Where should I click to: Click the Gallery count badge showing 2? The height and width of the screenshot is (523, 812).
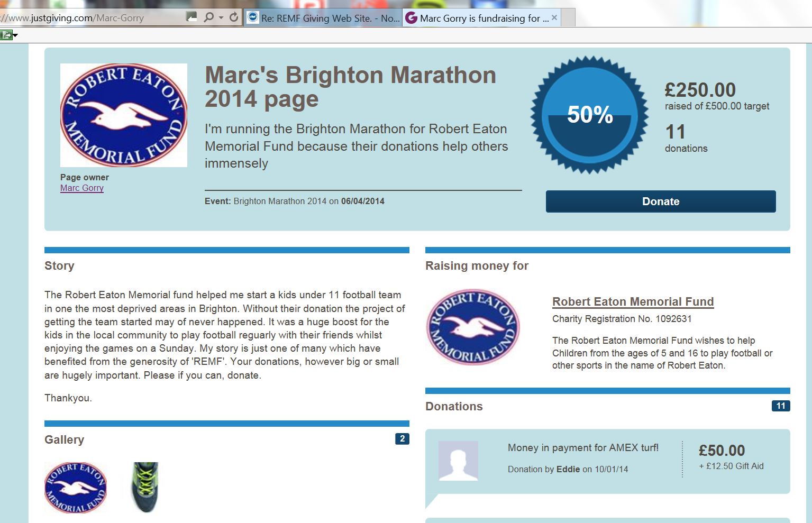coord(402,439)
